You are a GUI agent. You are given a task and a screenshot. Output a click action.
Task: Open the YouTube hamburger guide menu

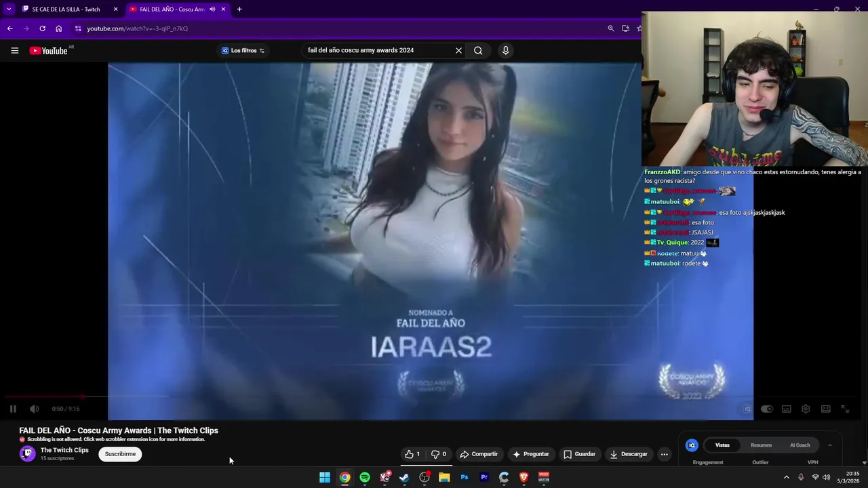14,50
